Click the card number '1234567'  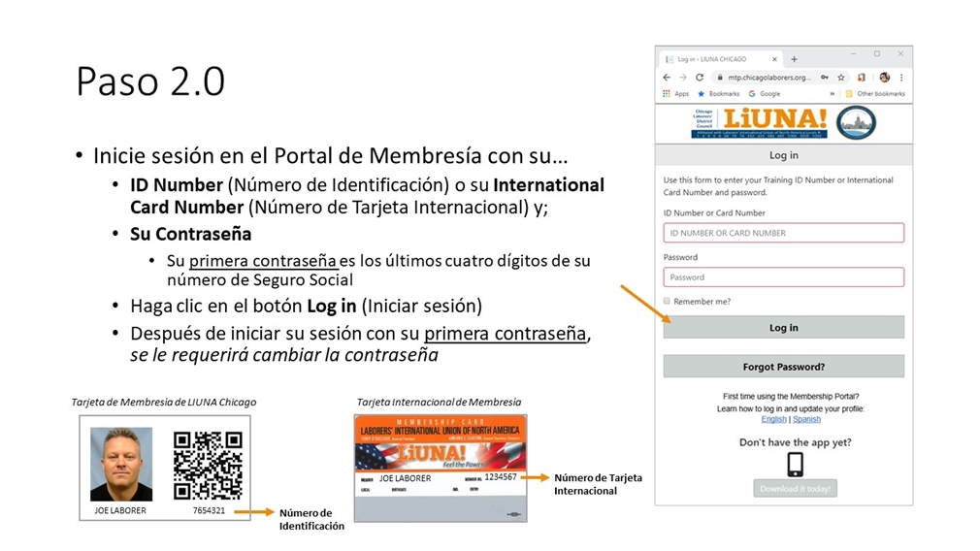[x=501, y=476]
